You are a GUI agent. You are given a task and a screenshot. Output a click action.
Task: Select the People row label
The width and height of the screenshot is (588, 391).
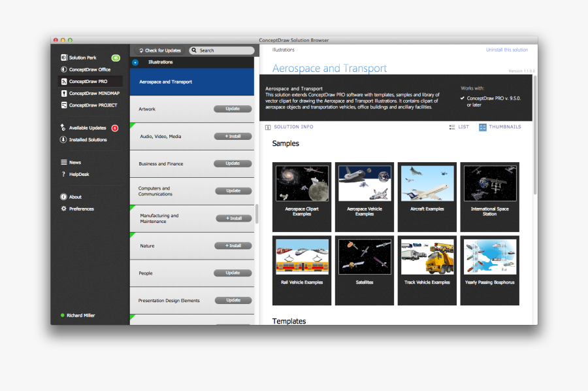[146, 273]
